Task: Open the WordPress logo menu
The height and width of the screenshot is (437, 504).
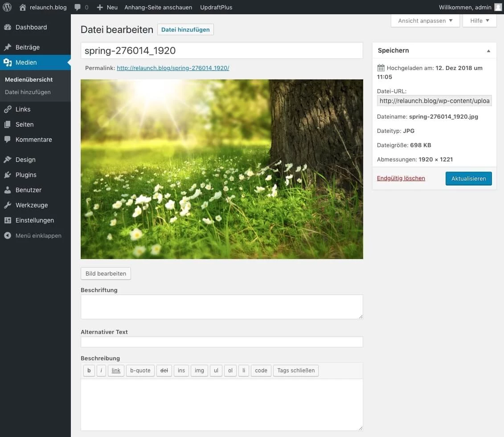Action: [x=7, y=7]
